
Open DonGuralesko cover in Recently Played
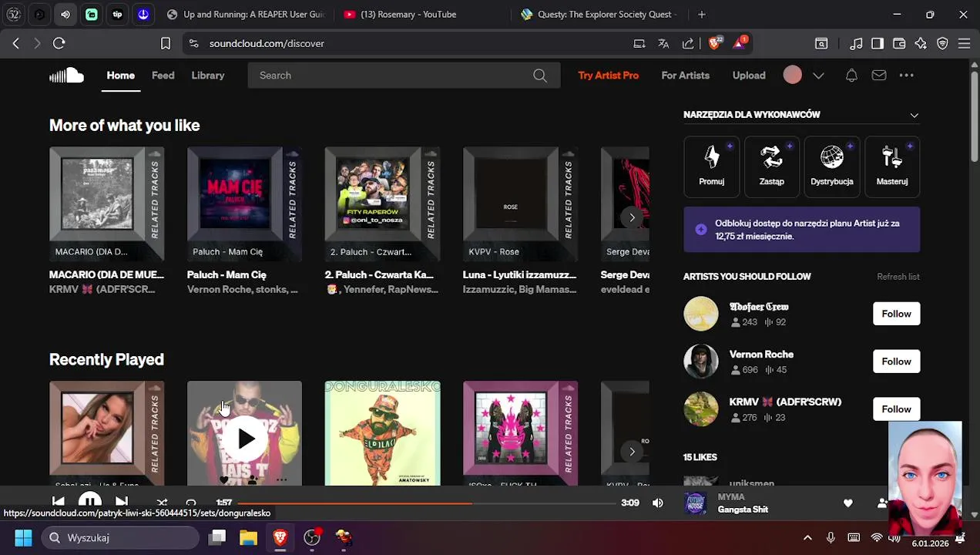[x=382, y=433]
